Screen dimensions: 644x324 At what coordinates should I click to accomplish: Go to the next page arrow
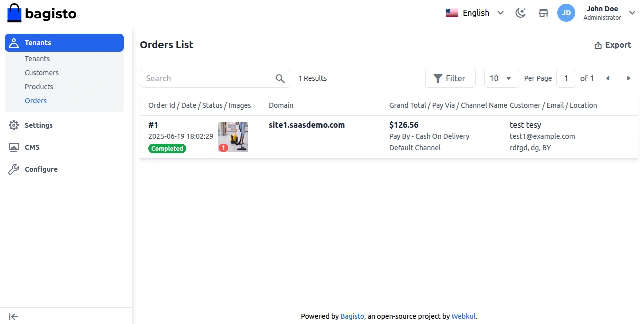(628, 78)
